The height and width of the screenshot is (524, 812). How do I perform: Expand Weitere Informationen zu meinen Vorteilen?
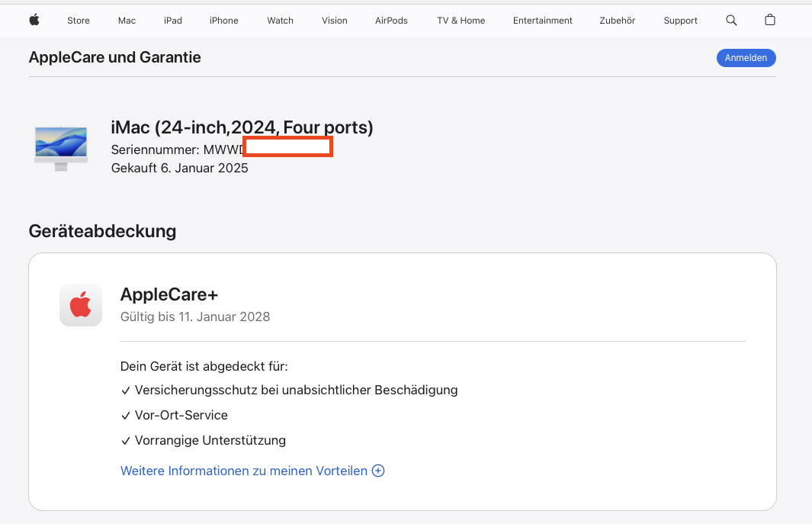(252, 471)
